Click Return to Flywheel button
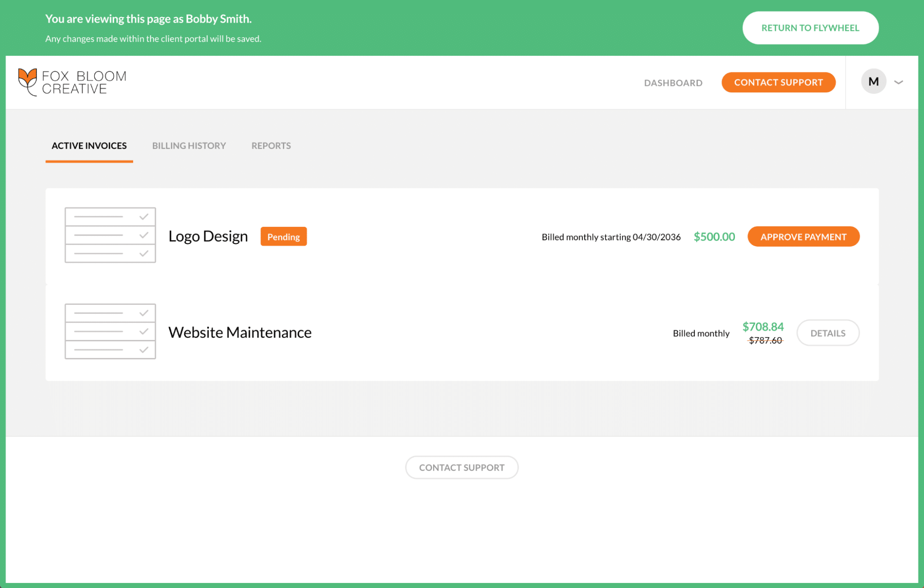The width and height of the screenshot is (924, 588). tap(810, 28)
